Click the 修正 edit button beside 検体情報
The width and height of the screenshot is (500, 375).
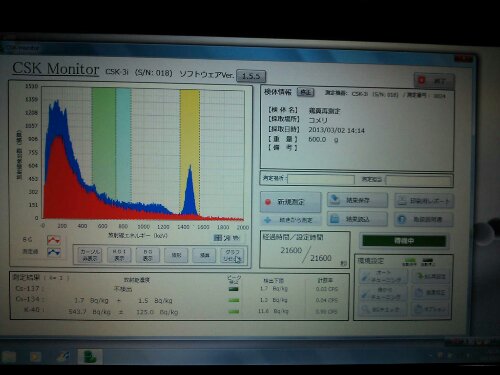(306, 92)
